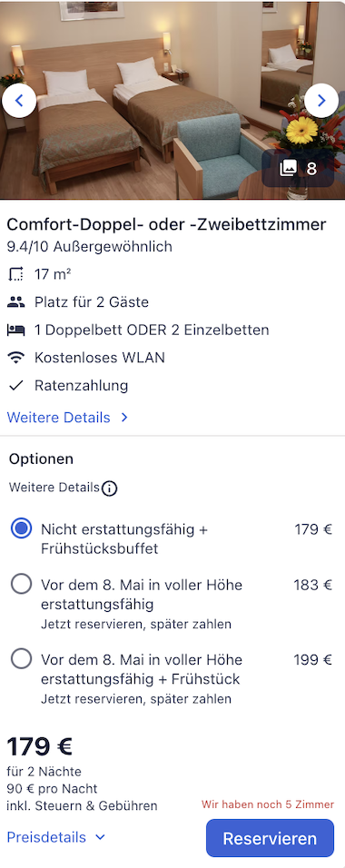Click the Ratenzahlung checkmark icon

tap(16, 385)
